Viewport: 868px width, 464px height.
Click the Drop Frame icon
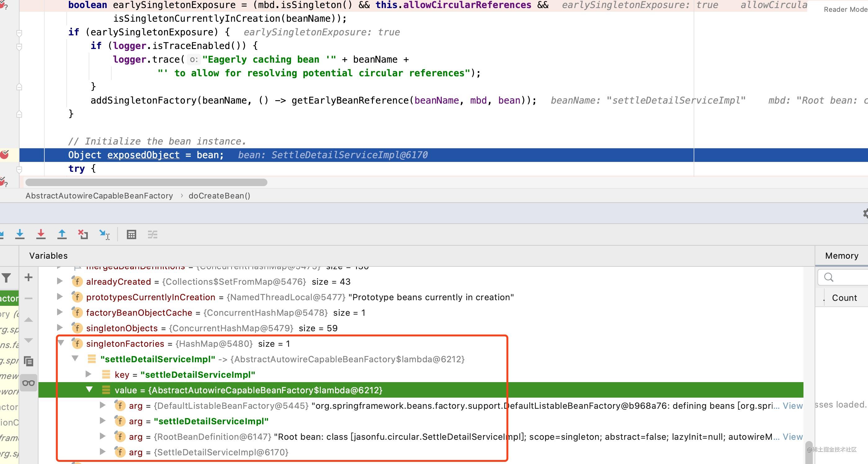83,234
